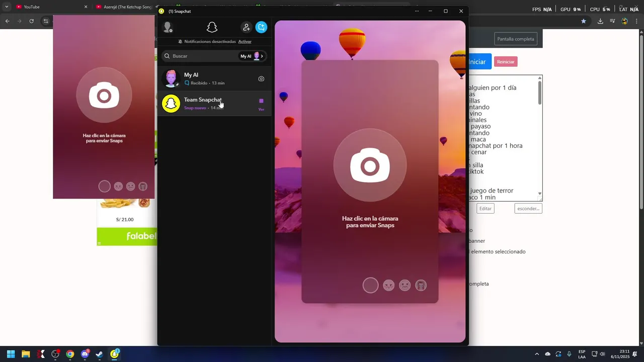
Task: Select the last face lens in Snapchat
Action: click(421, 285)
